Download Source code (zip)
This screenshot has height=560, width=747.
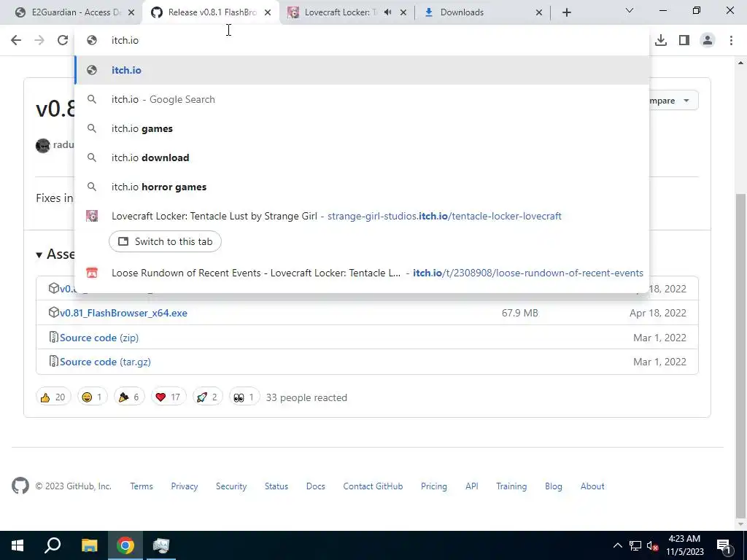(99, 338)
